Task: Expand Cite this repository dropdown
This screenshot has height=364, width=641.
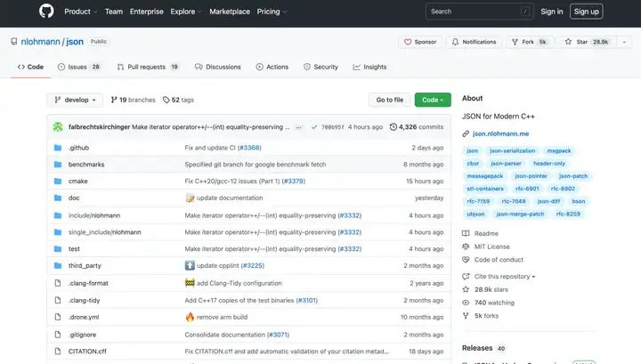Action: point(499,277)
